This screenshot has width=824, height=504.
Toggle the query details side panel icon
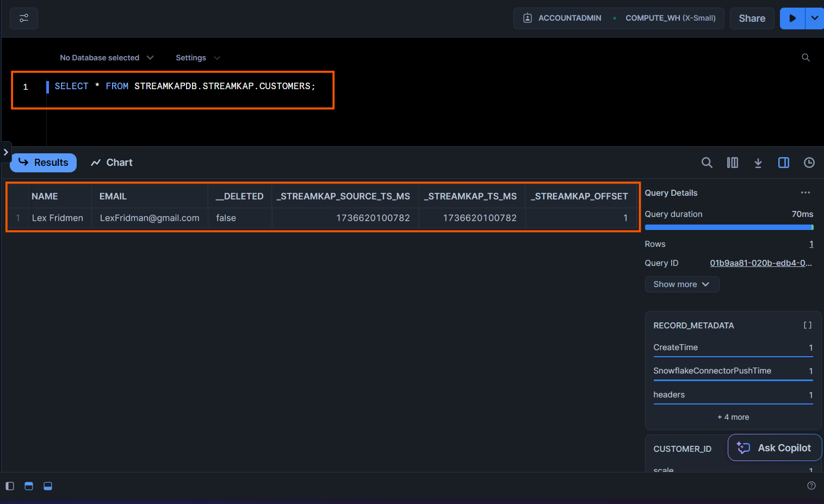(x=783, y=163)
